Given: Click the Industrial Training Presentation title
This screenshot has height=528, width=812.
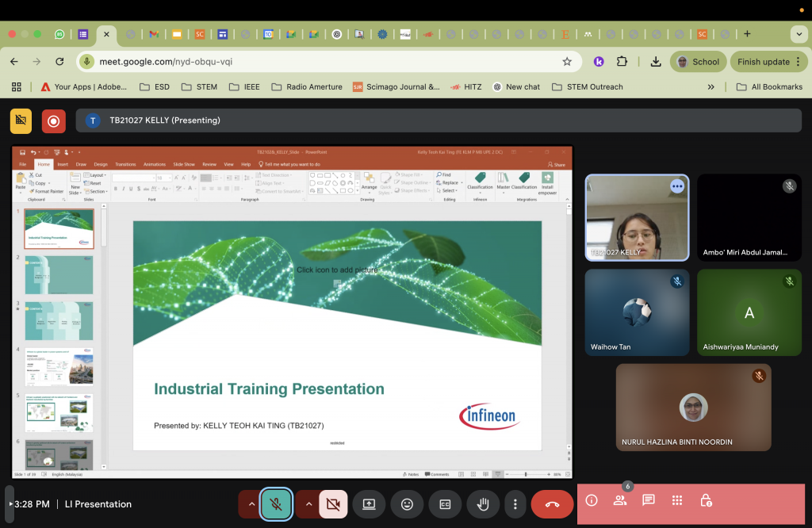Looking at the screenshot, I should [269, 388].
